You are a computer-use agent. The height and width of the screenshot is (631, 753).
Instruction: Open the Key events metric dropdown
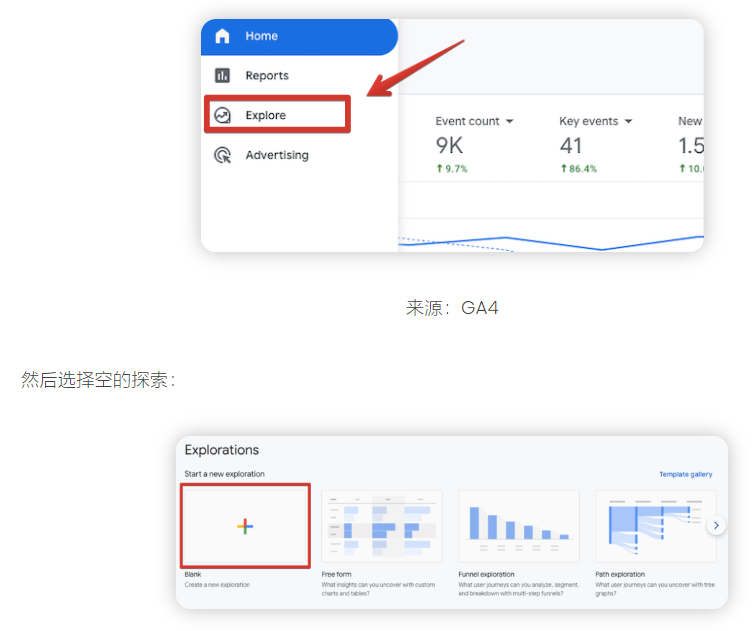click(x=628, y=122)
